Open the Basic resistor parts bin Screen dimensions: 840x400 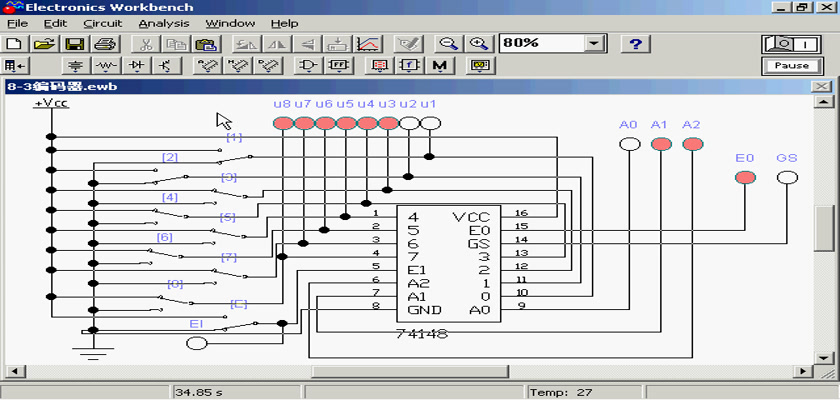click(x=106, y=66)
